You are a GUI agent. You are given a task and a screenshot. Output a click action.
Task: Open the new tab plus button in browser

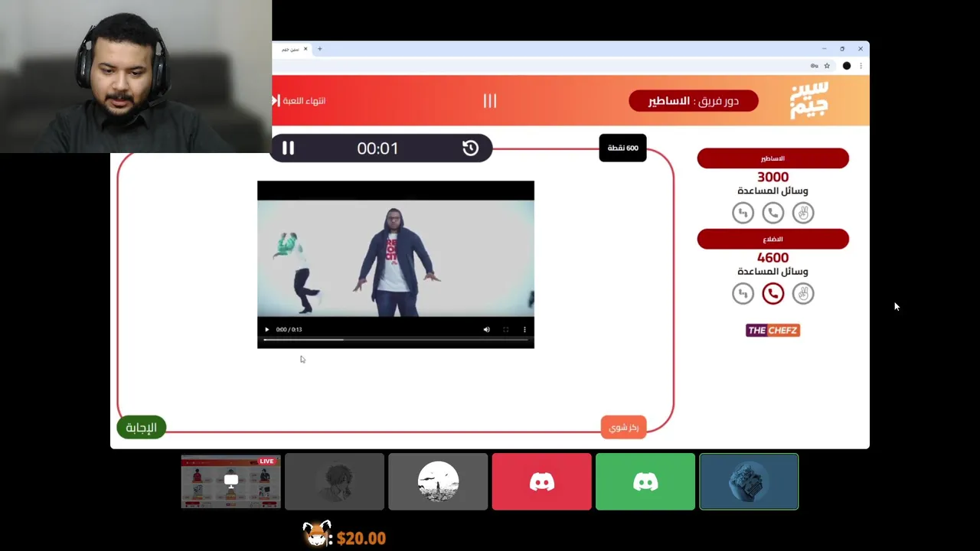pyautogui.click(x=320, y=49)
